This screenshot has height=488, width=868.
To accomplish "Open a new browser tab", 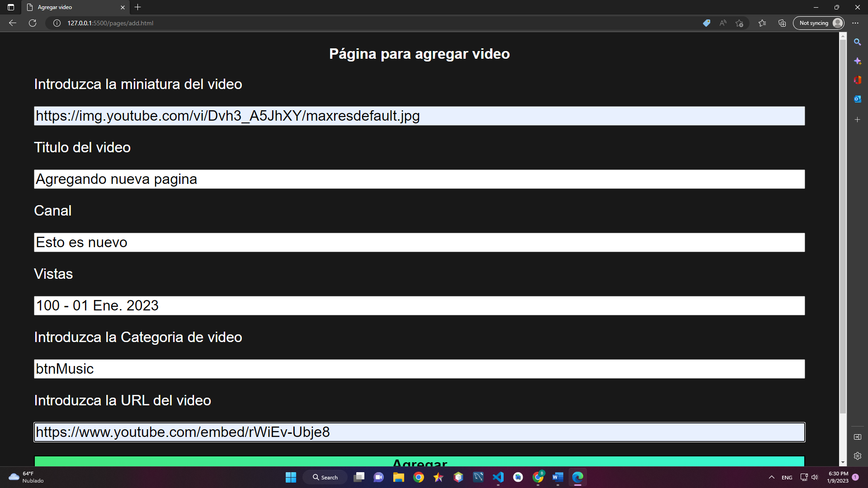I will pyautogui.click(x=138, y=7).
